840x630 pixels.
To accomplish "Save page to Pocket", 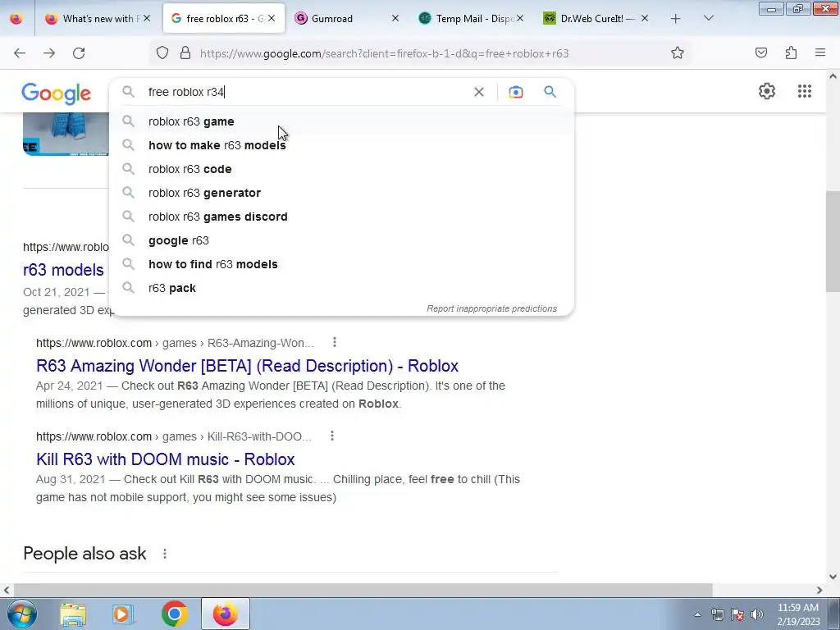I will 760,53.
